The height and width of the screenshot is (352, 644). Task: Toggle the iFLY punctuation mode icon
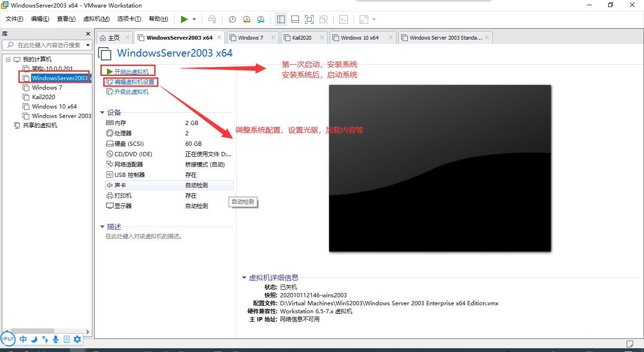coord(45,339)
